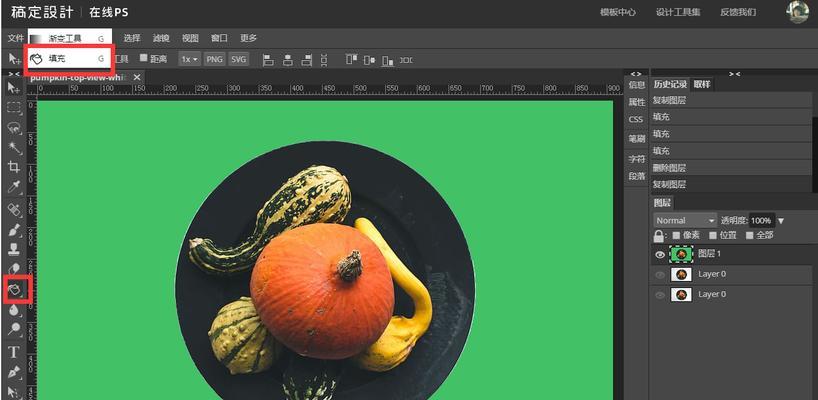Select the Brush tool
Screen dimensions: 818x400
14,230
